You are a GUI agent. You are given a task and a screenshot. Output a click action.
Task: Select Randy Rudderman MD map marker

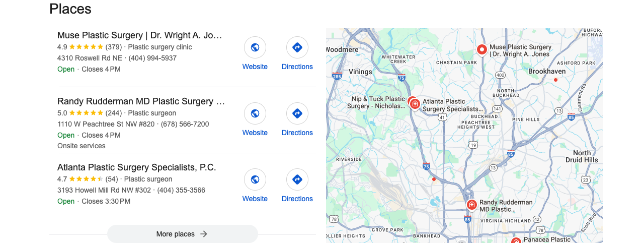pos(471,205)
